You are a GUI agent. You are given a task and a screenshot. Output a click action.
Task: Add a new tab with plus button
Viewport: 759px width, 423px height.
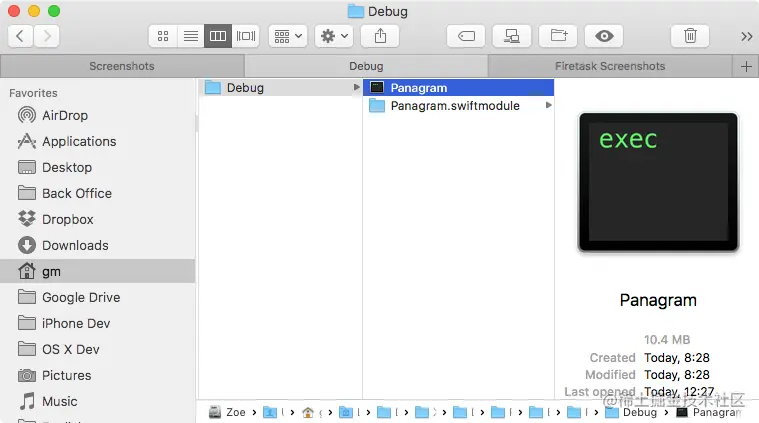coord(746,66)
